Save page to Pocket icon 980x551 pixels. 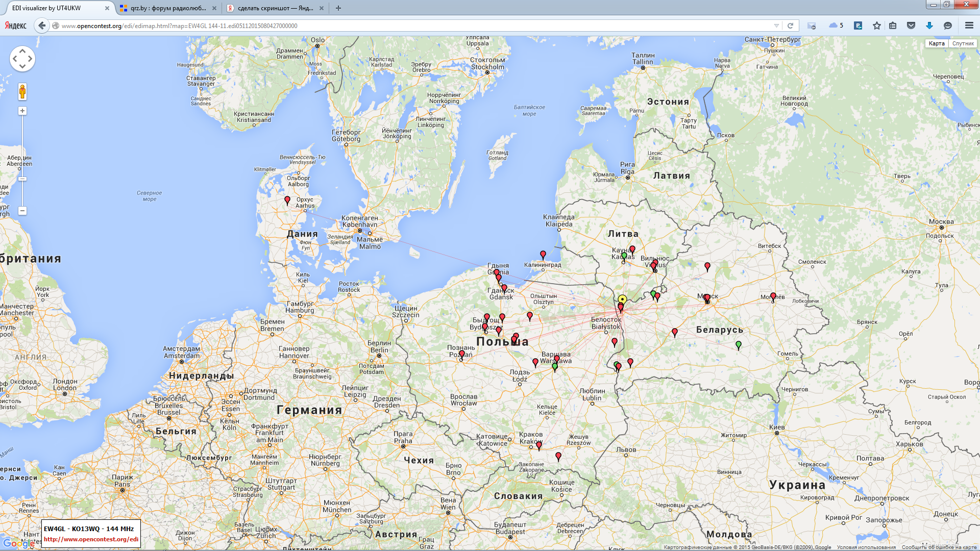pyautogui.click(x=911, y=26)
